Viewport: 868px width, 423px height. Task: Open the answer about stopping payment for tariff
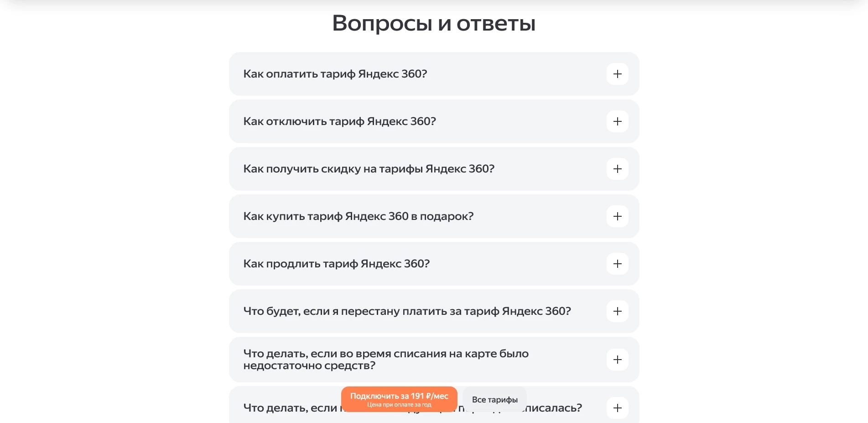tap(618, 311)
